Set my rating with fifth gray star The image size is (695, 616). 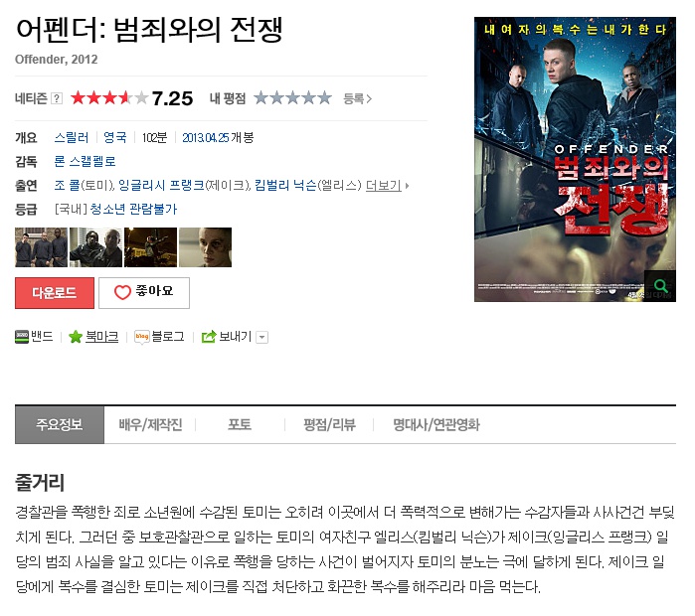point(324,98)
